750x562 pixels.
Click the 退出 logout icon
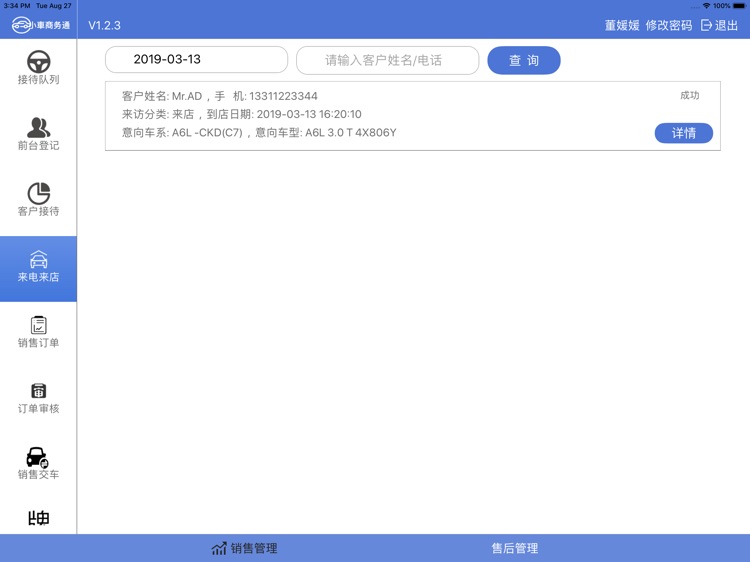(x=706, y=25)
